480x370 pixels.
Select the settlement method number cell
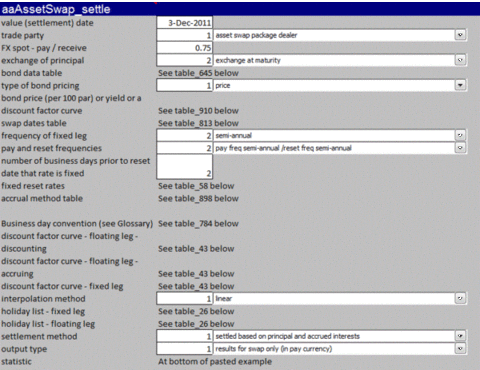[x=184, y=336]
